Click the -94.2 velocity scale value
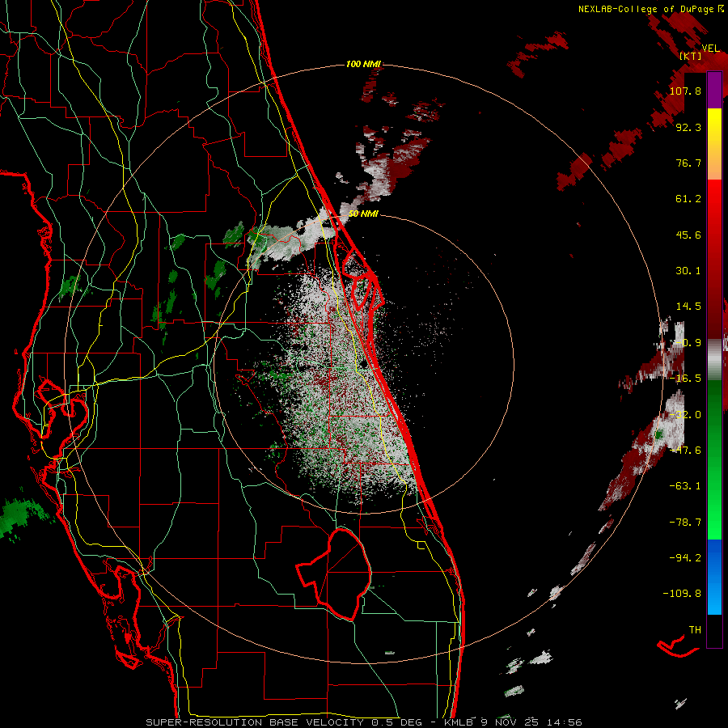This screenshot has height=728, width=728. (685, 558)
